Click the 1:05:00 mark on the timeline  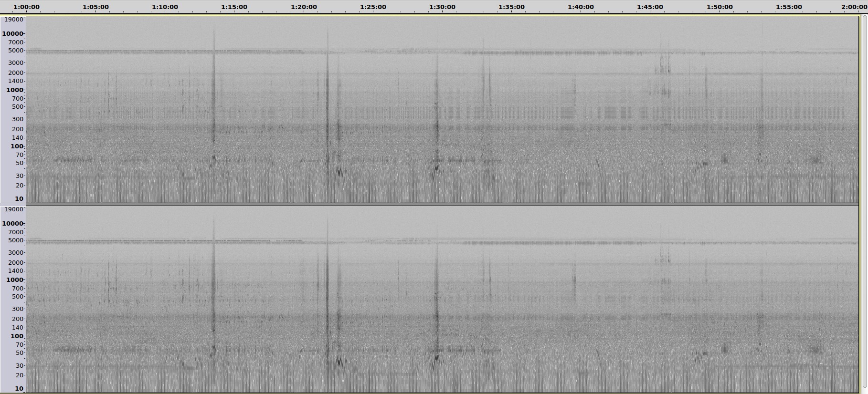click(95, 7)
